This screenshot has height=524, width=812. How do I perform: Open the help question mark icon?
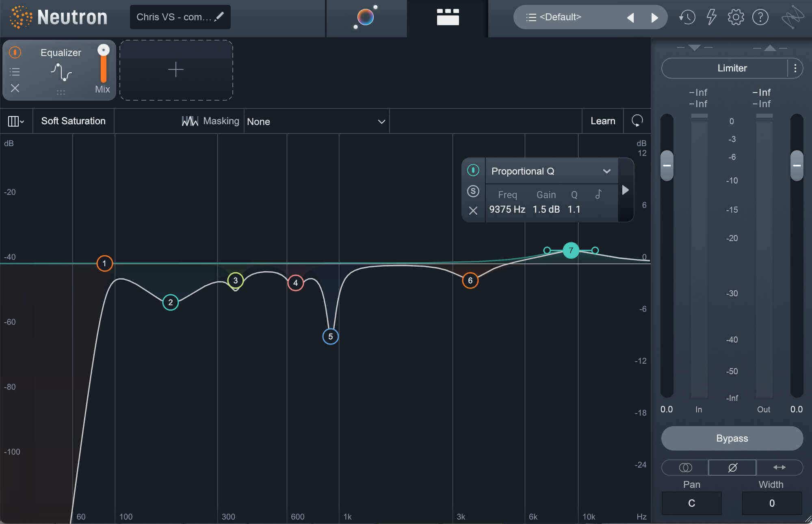(760, 17)
